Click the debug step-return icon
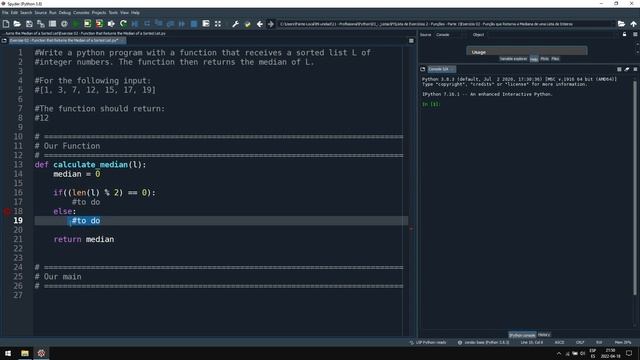This screenshot has width=640, height=360. pos(171,24)
